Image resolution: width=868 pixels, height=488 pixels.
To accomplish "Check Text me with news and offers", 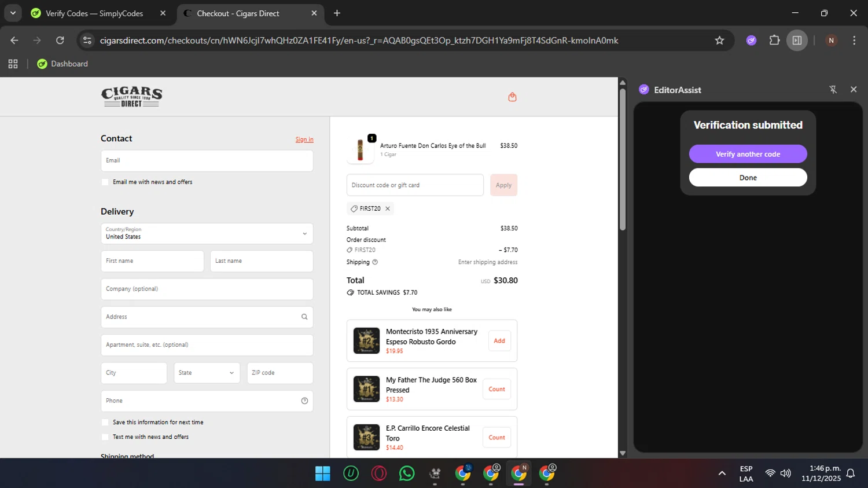I will point(105,437).
